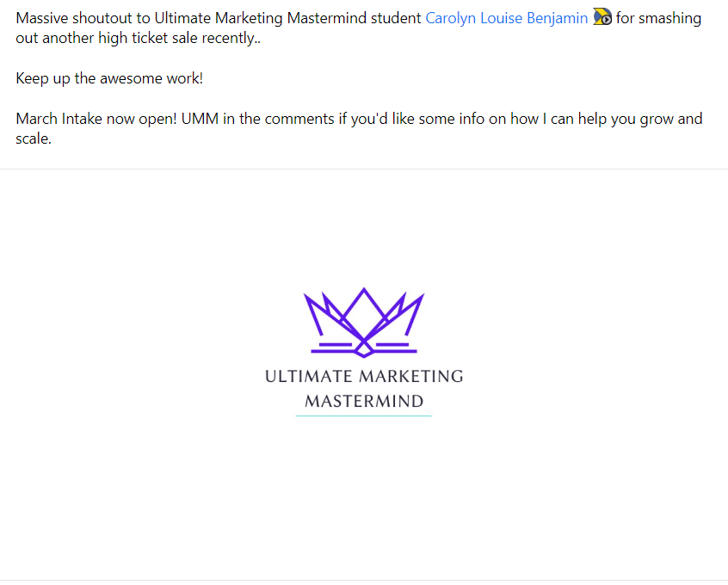This screenshot has width=728, height=585.
Task: Click the crown's left outer spike
Action: pyautogui.click(x=312, y=313)
